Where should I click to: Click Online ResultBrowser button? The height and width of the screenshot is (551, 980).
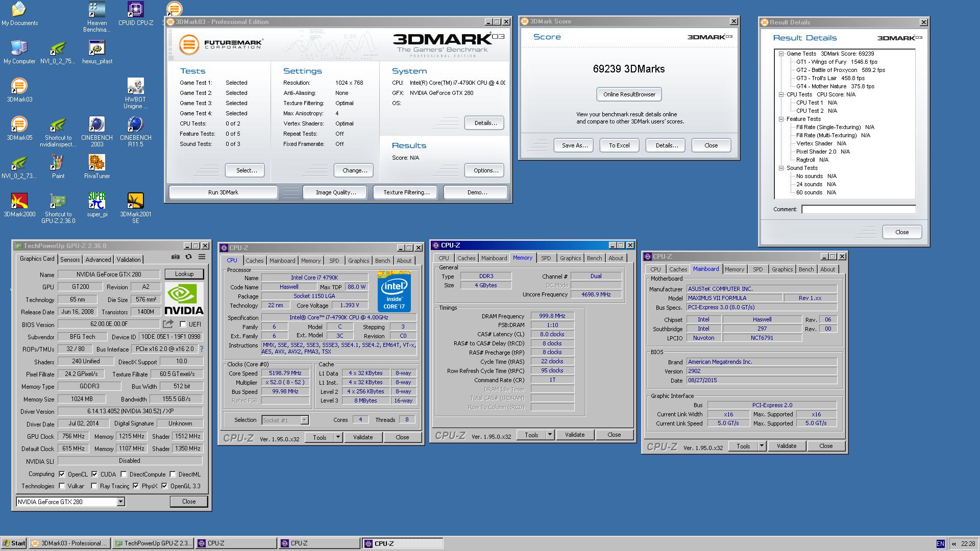(x=629, y=94)
